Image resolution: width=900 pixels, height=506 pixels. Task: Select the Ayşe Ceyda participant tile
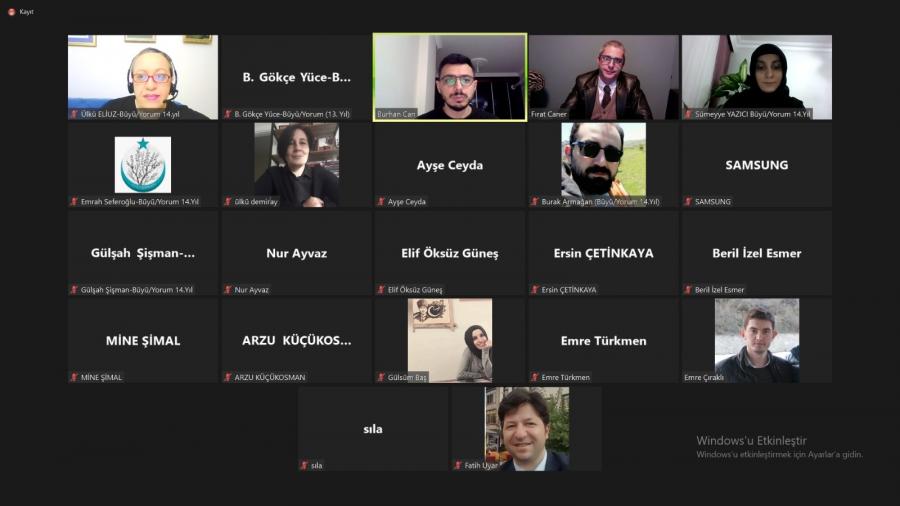450,165
